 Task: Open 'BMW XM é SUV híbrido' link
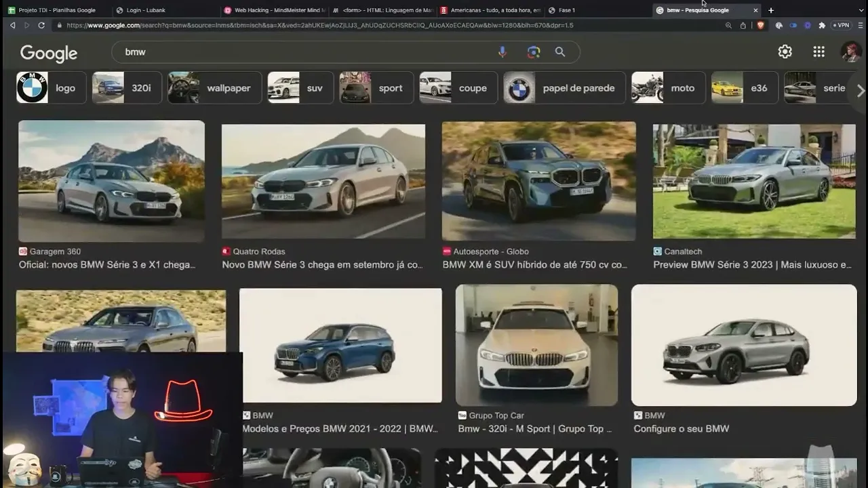[535, 265]
